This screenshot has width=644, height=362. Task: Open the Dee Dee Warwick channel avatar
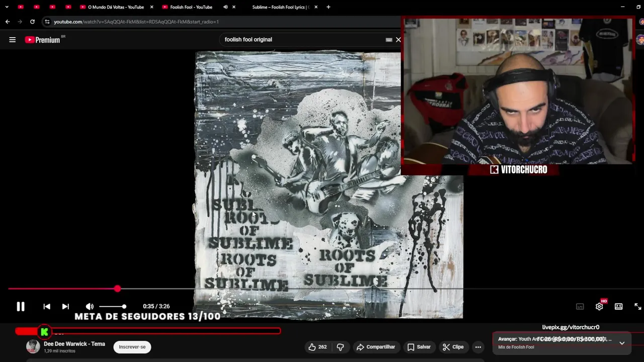click(33, 346)
